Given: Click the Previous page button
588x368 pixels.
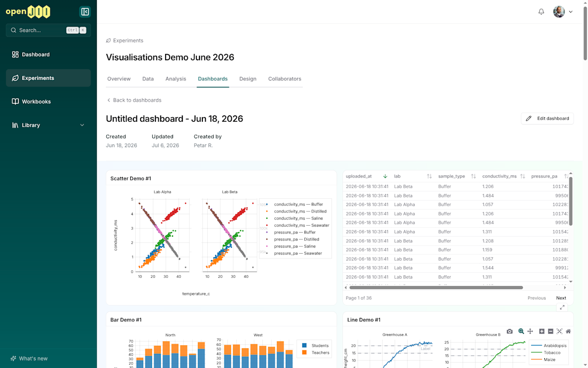Looking at the screenshot, I should coord(537,298).
